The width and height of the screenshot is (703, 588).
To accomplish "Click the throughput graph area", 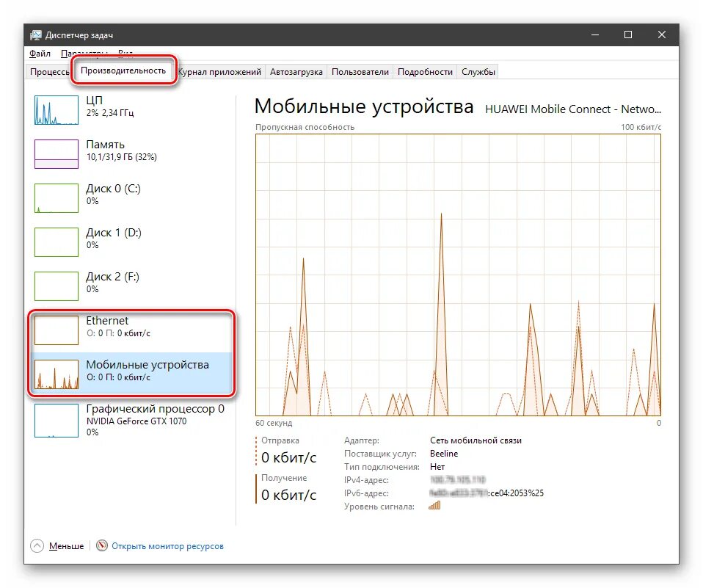I will 458,275.
